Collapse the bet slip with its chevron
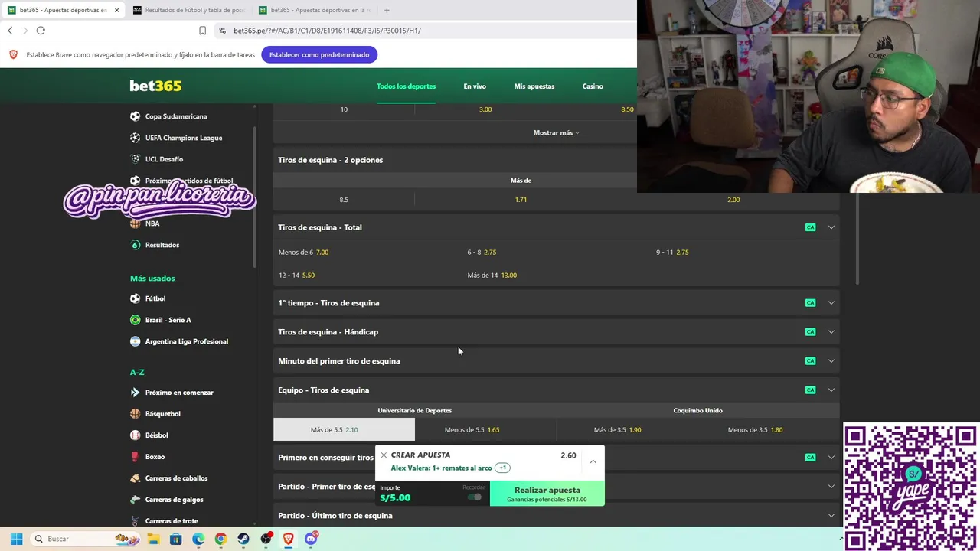 (x=593, y=461)
